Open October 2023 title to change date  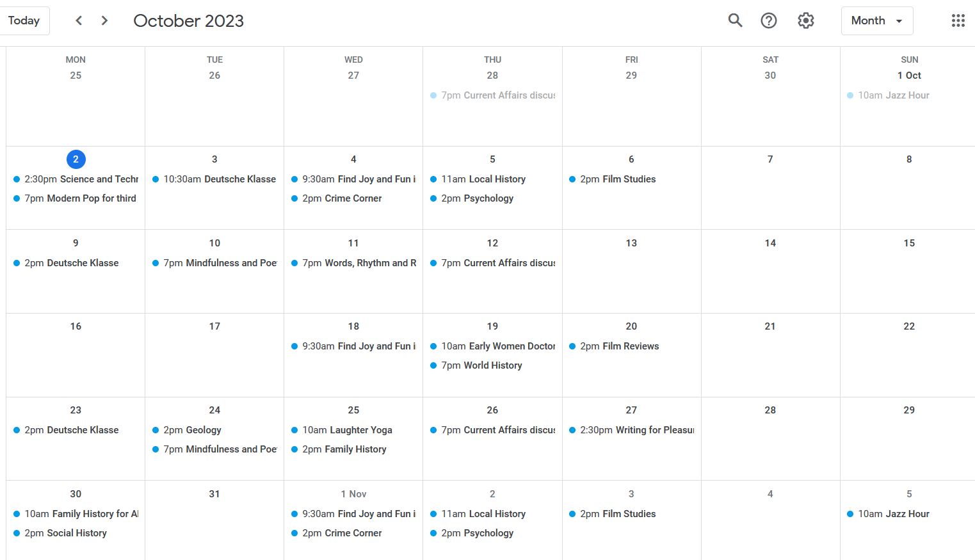click(x=188, y=20)
